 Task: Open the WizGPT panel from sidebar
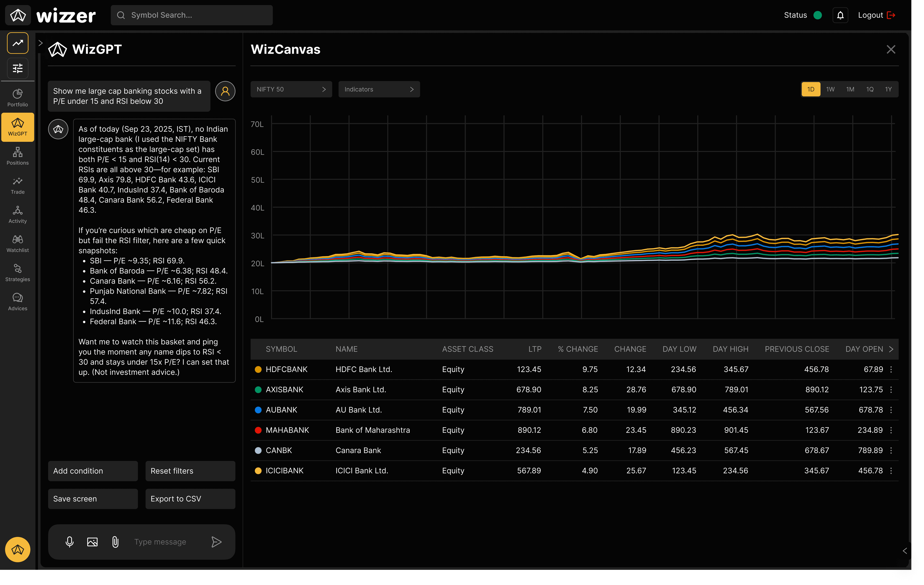[x=17, y=127]
